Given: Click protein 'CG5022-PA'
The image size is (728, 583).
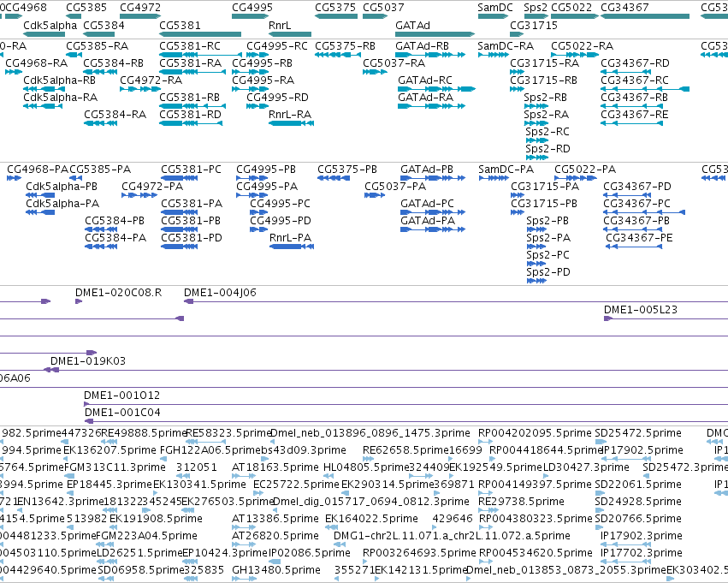Looking at the screenshot, I should pos(585,170).
